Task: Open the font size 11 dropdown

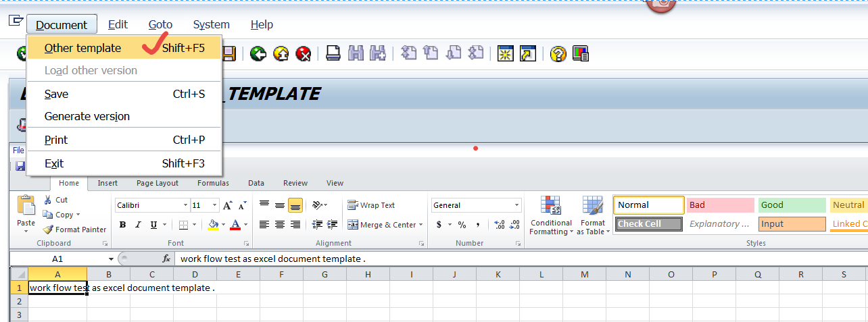Action: pos(215,205)
